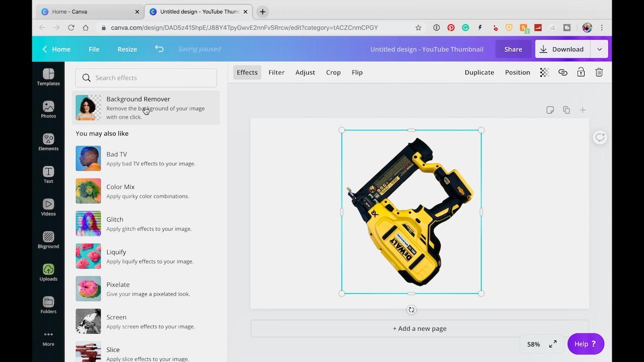Show more options via sidebar More icon
644x362 pixels.
pyautogui.click(x=48, y=337)
